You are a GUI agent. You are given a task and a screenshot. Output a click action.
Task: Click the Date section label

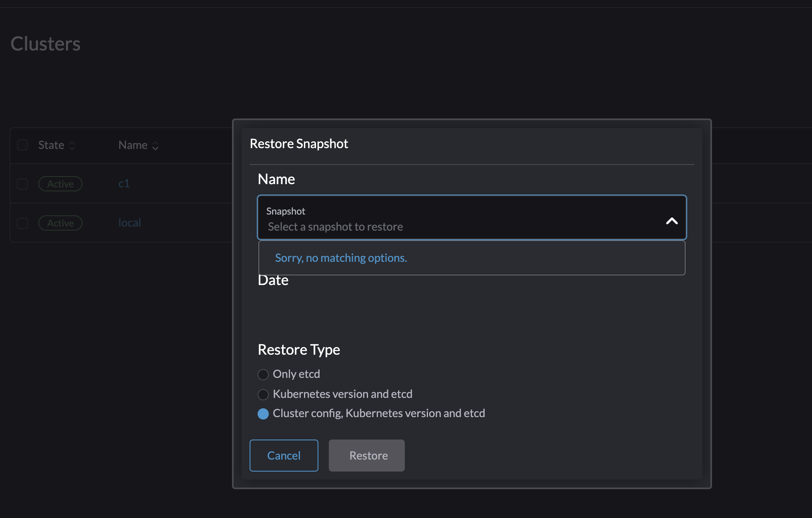pyautogui.click(x=273, y=280)
